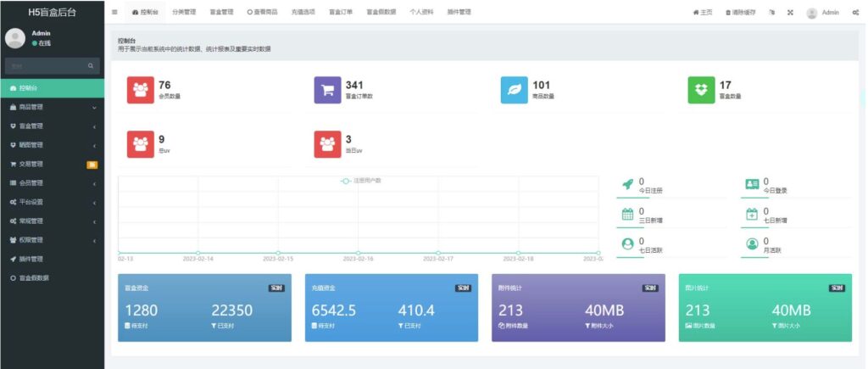Switch to the 盲盒订单 tab
Viewport: 868px width, 369px height.
pos(339,13)
